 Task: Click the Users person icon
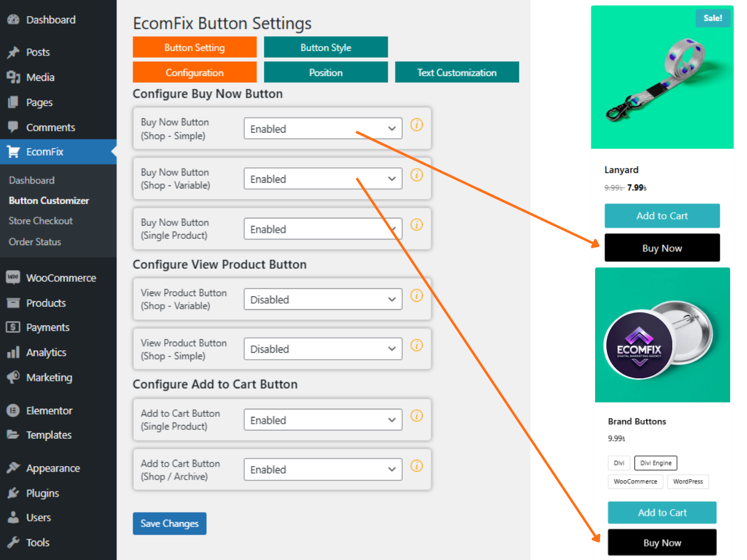[12, 518]
